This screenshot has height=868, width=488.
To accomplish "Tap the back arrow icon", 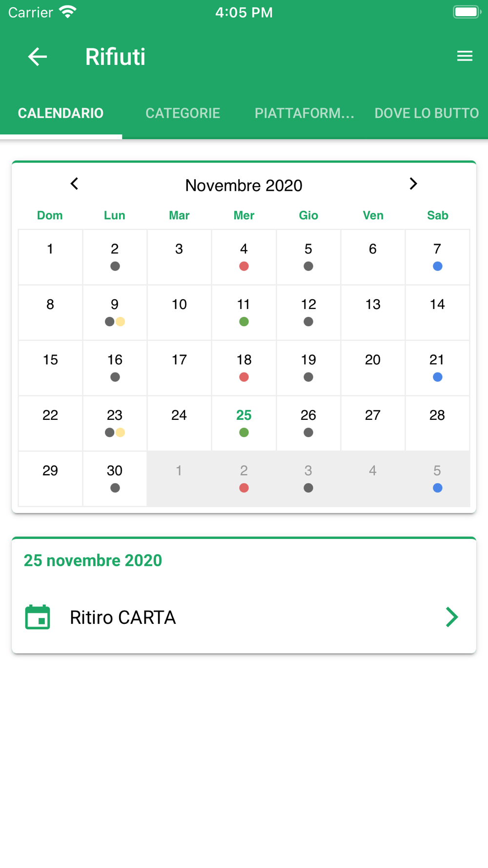I will click(x=37, y=57).
